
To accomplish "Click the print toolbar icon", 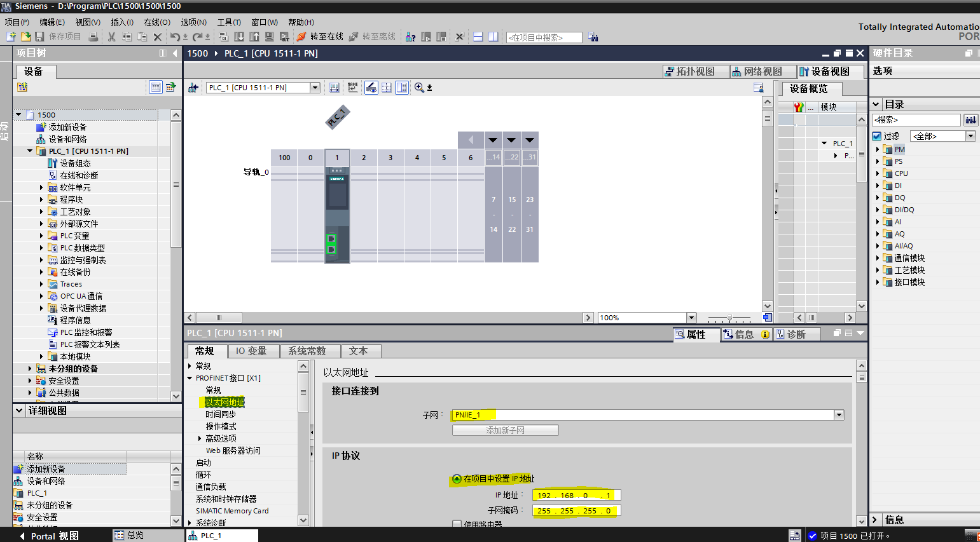I will (x=93, y=37).
